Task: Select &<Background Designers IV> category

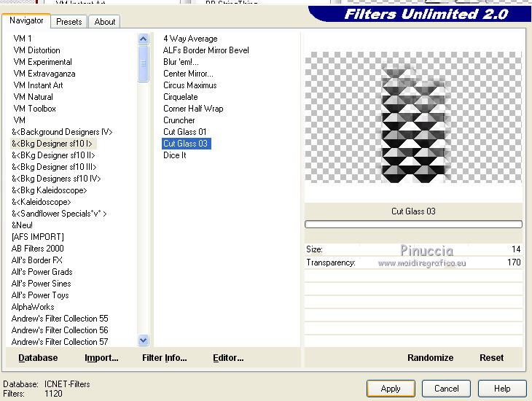Action: click(x=62, y=132)
